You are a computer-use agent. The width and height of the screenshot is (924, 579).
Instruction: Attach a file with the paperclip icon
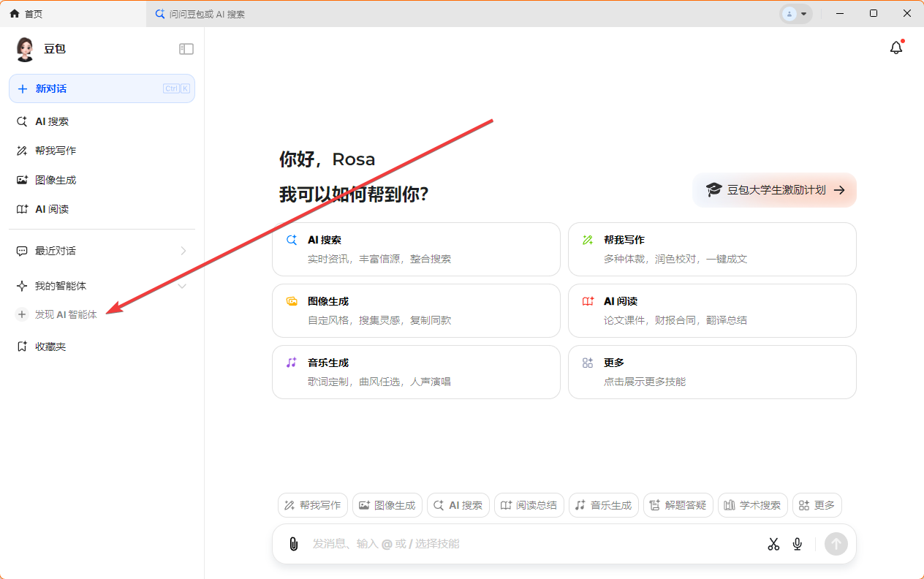[x=293, y=543]
